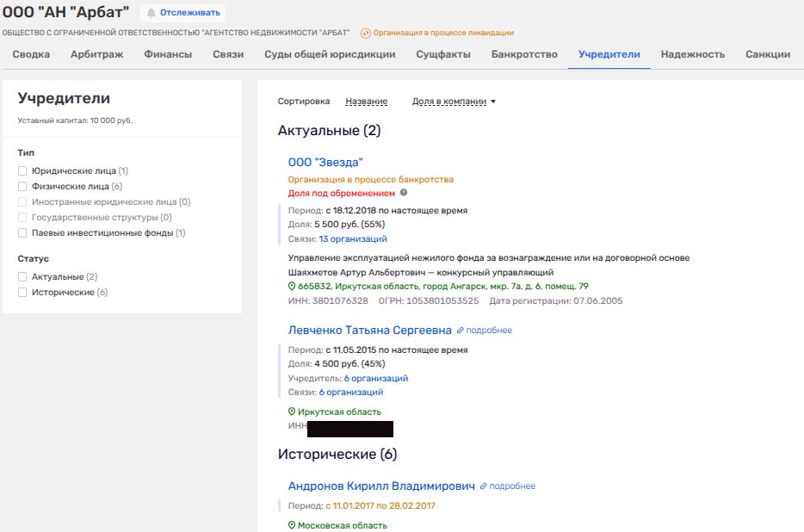Click the map pin icon before address 665832
Viewport: 804px width, 532px height.
point(292,286)
